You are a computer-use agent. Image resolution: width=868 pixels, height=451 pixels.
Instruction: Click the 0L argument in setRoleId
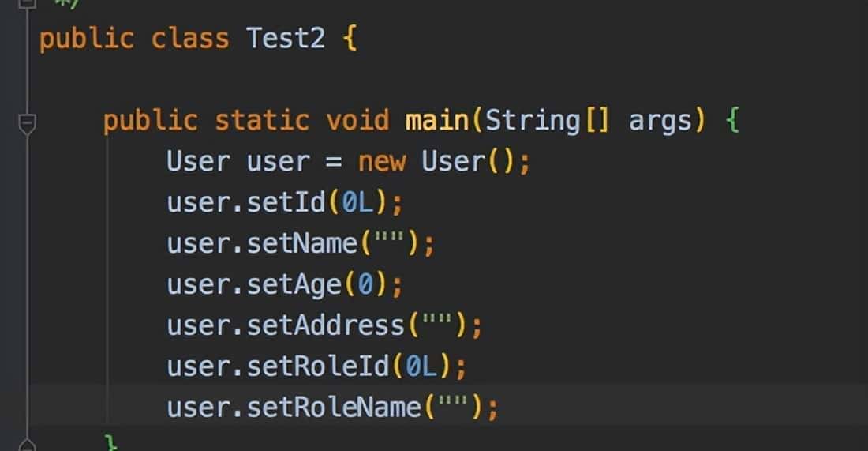point(421,366)
